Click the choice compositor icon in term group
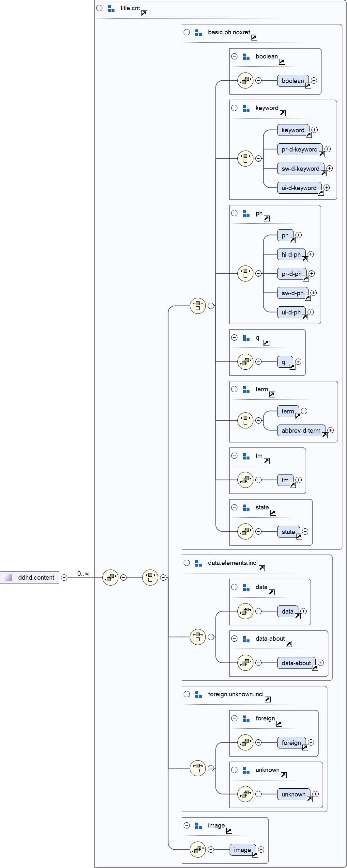 [x=245, y=420]
